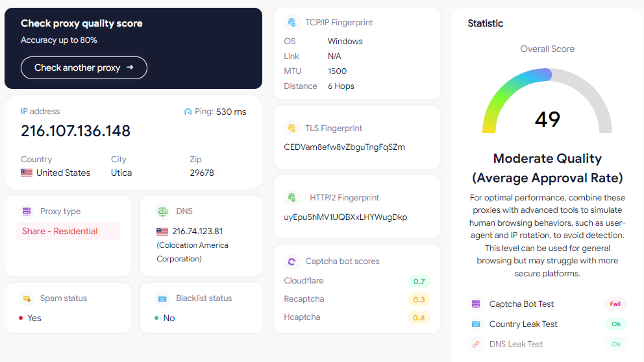Click the Statistic panel heading
644x362 pixels.
485,23
